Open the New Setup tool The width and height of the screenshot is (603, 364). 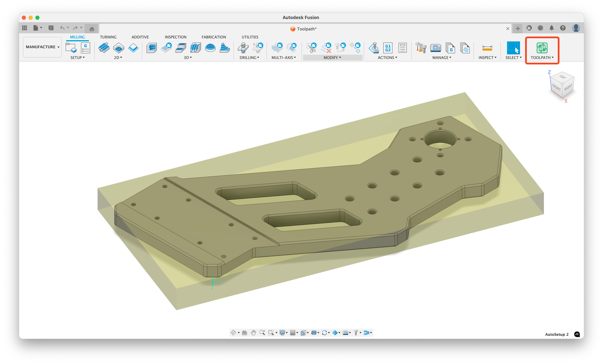tap(71, 48)
